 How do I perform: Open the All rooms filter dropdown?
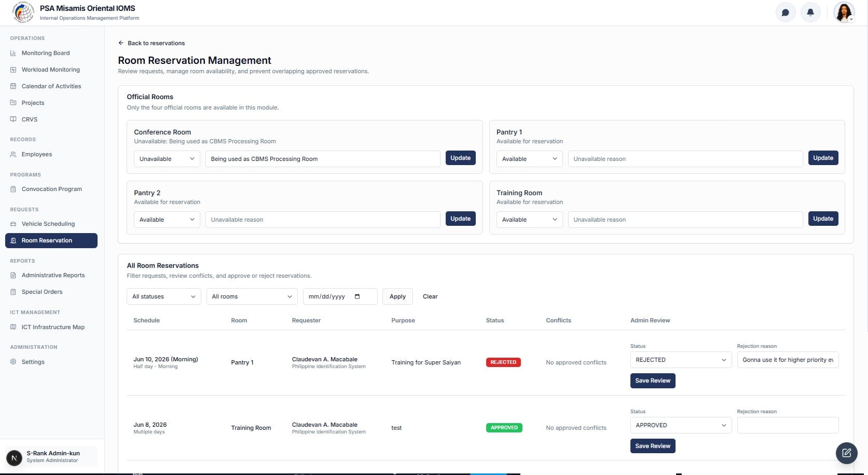252,296
